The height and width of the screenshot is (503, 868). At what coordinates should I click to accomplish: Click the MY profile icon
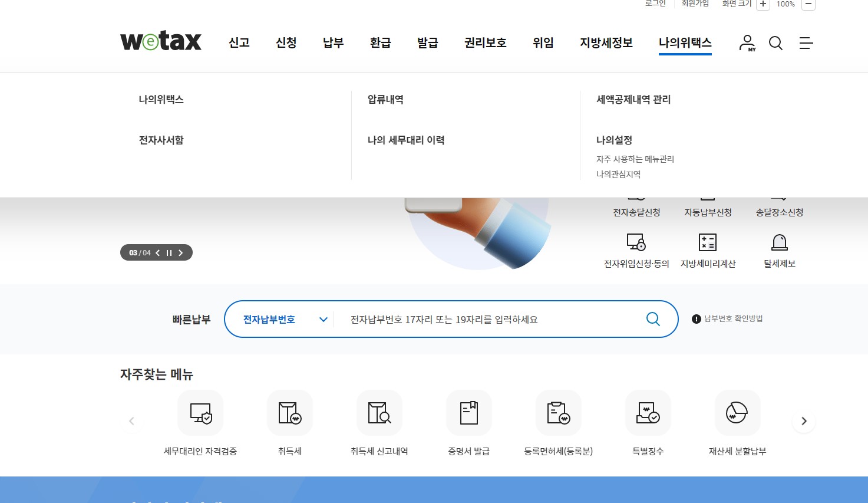click(747, 43)
